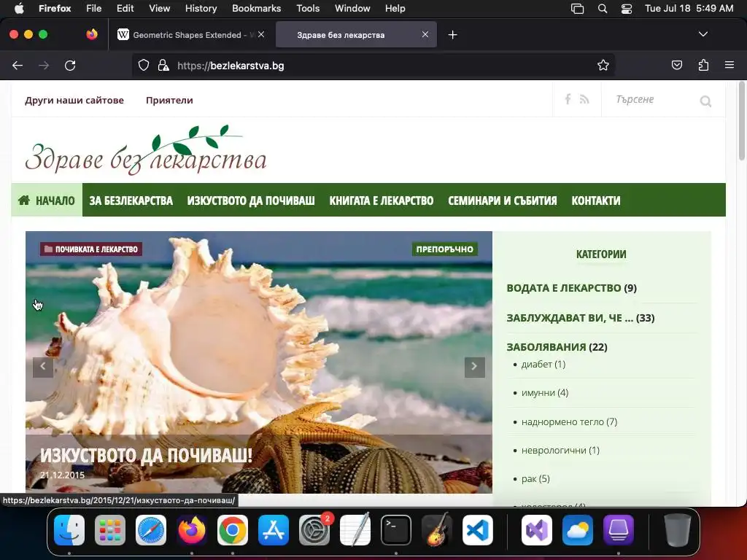Open СЕМИНАРИ И СЪБИТИЯ nav item
The height and width of the screenshot is (560, 747).
tap(502, 201)
